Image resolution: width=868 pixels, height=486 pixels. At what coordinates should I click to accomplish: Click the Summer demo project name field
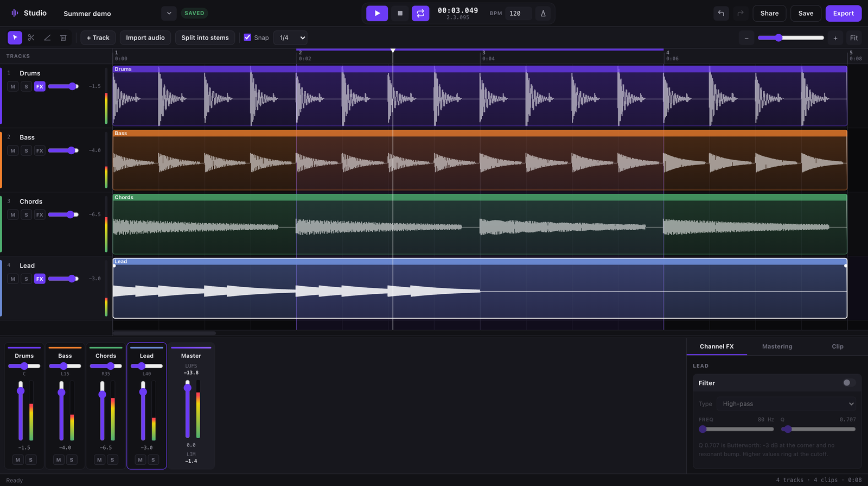pos(108,14)
